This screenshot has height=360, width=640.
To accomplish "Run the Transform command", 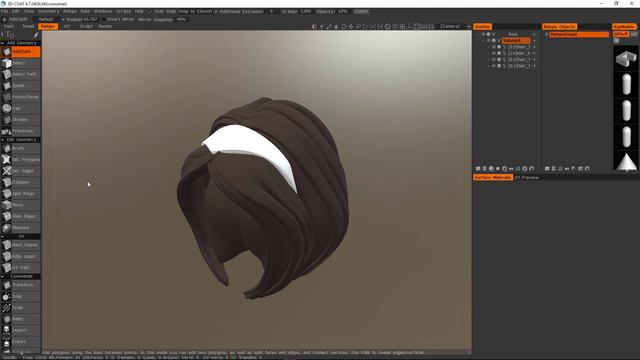I will point(20,285).
